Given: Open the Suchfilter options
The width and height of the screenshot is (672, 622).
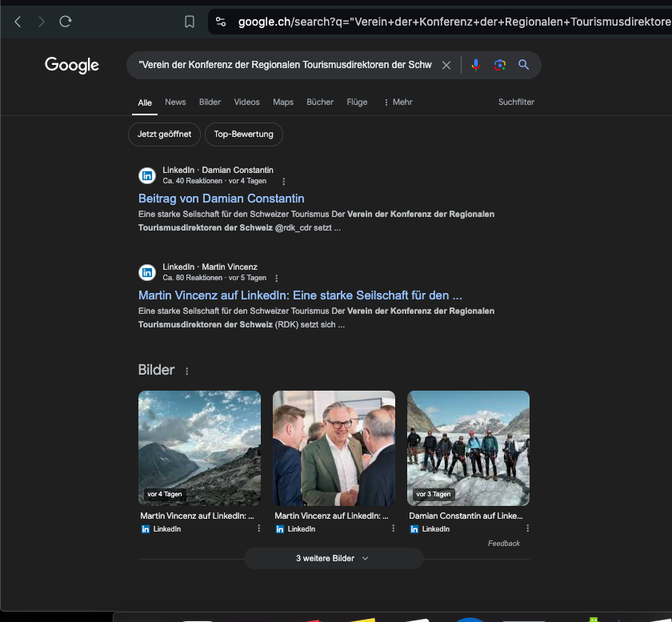Looking at the screenshot, I should click(516, 102).
